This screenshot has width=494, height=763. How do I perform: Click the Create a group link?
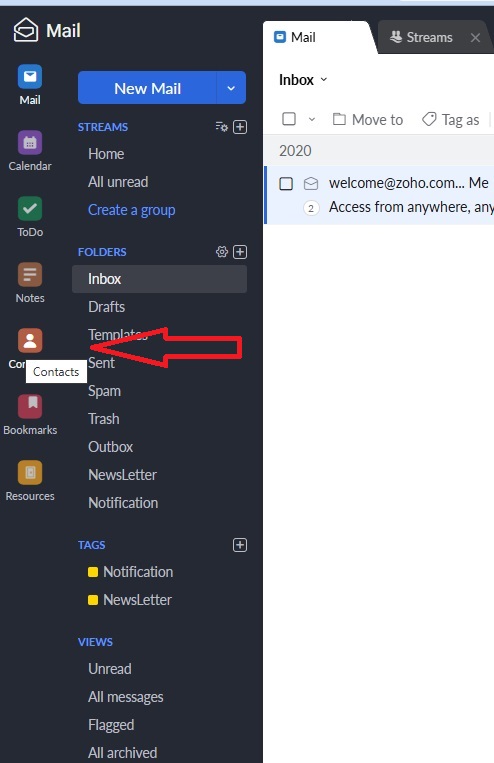pyautogui.click(x=131, y=210)
